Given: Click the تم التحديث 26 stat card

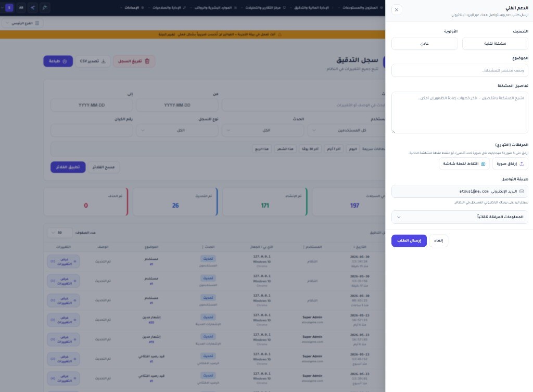Looking at the screenshot, I should (175, 202).
